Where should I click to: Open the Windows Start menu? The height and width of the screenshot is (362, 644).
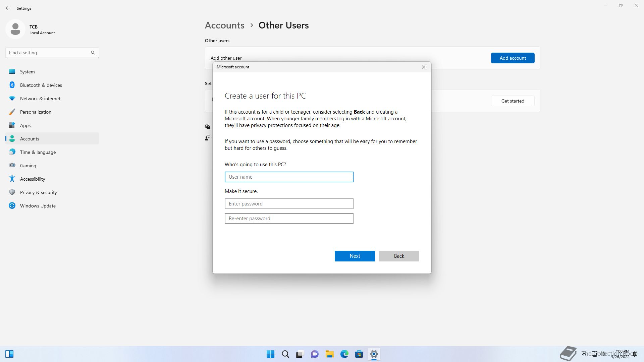pyautogui.click(x=270, y=354)
